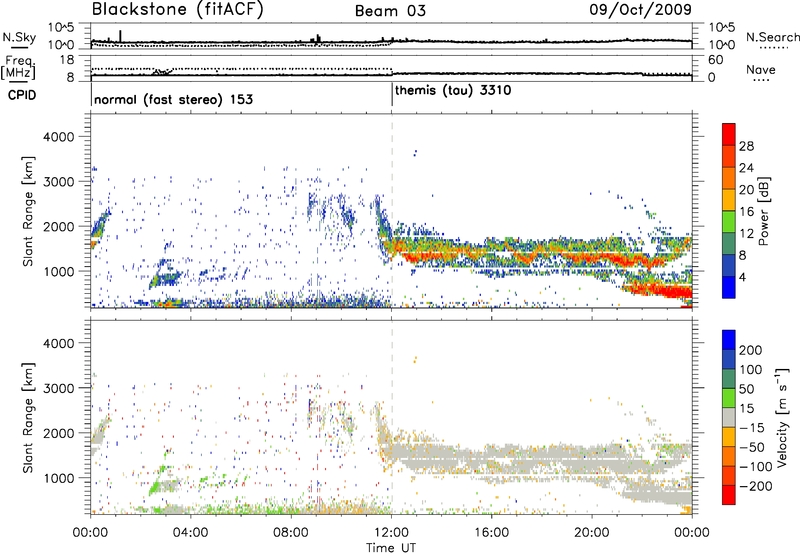This screenshot has width=800, height=554.
Task: Click the 'Power [dB]' colorbar label
Action: click(764, 211)
